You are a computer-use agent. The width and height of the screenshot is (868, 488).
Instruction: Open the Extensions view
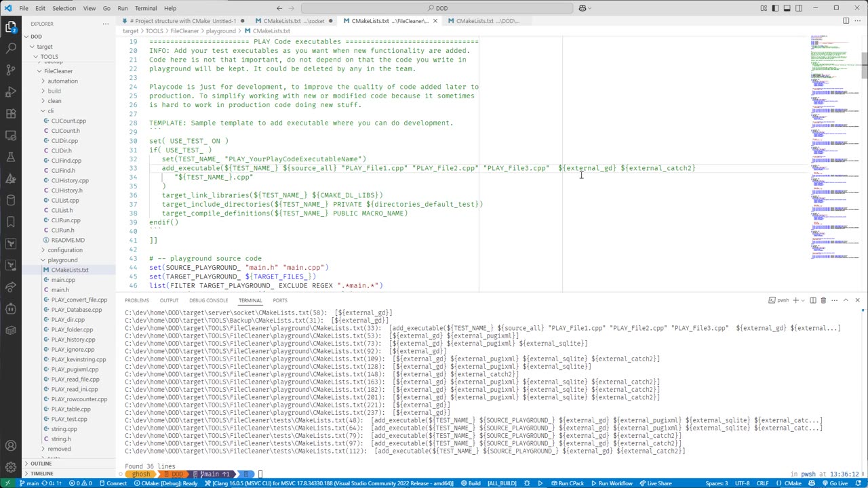coord(11,114)
